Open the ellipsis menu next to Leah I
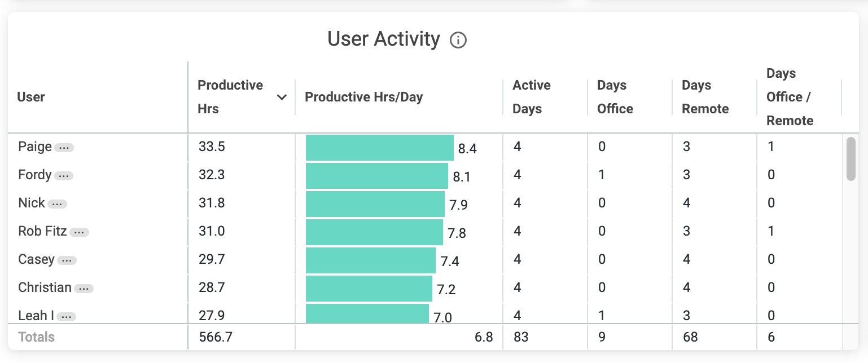Image resolution: width=868 pixels, height=363 pixels. (66, 317)
